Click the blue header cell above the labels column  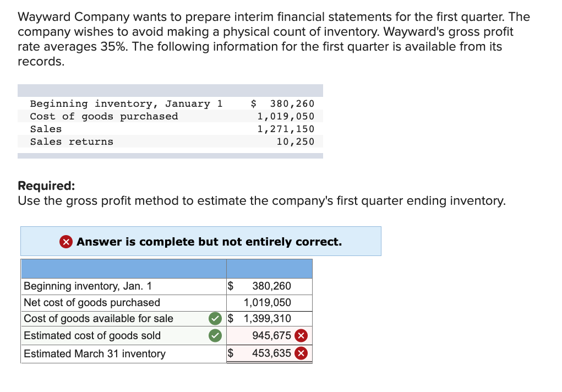tap(124, 269)
